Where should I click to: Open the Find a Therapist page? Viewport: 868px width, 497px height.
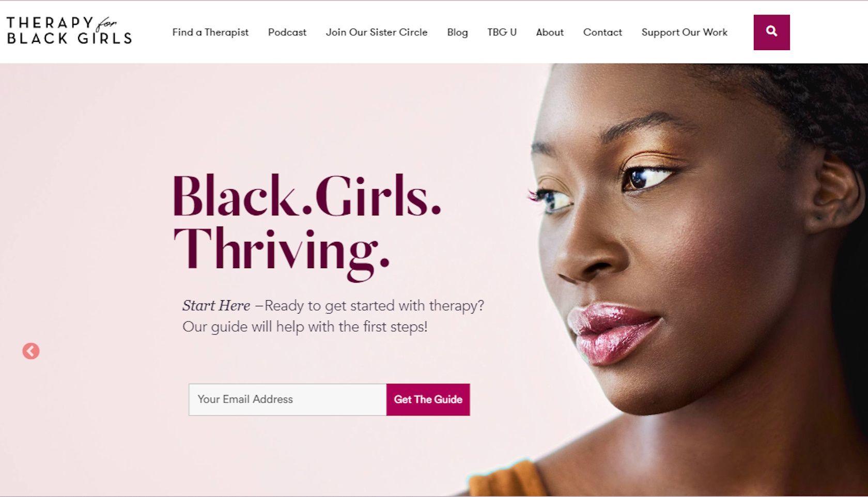click(x=210, y=32)
